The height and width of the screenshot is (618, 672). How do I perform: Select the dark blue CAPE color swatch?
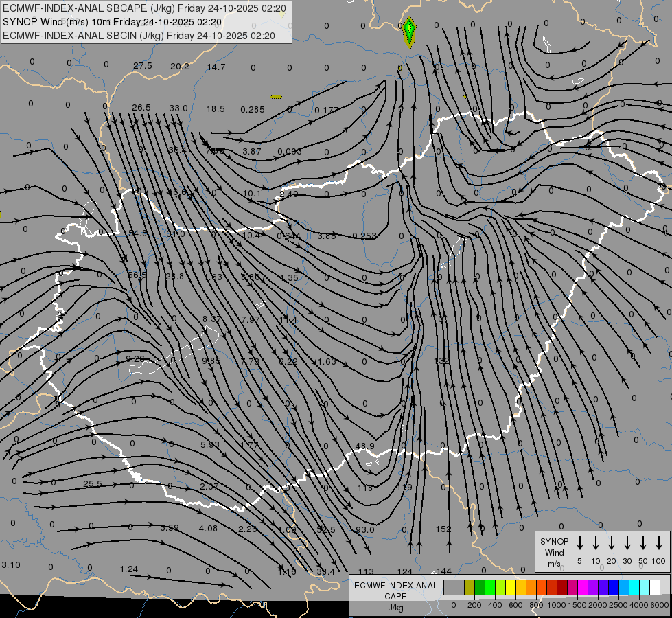(614, 587)
